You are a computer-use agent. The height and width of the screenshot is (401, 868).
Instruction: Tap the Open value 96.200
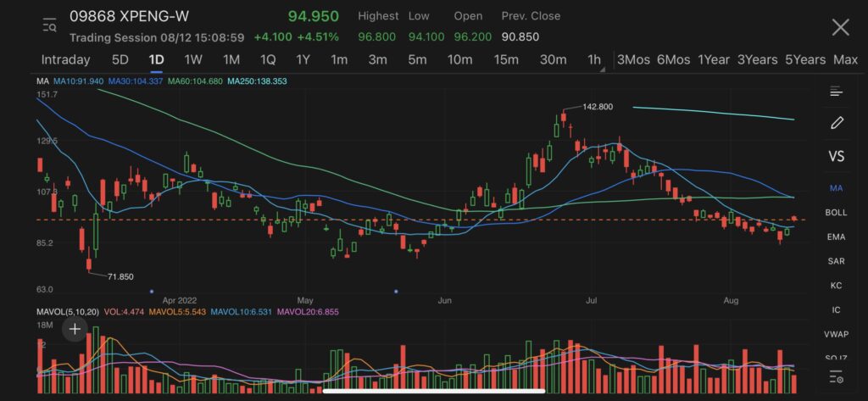pos(473,37)
